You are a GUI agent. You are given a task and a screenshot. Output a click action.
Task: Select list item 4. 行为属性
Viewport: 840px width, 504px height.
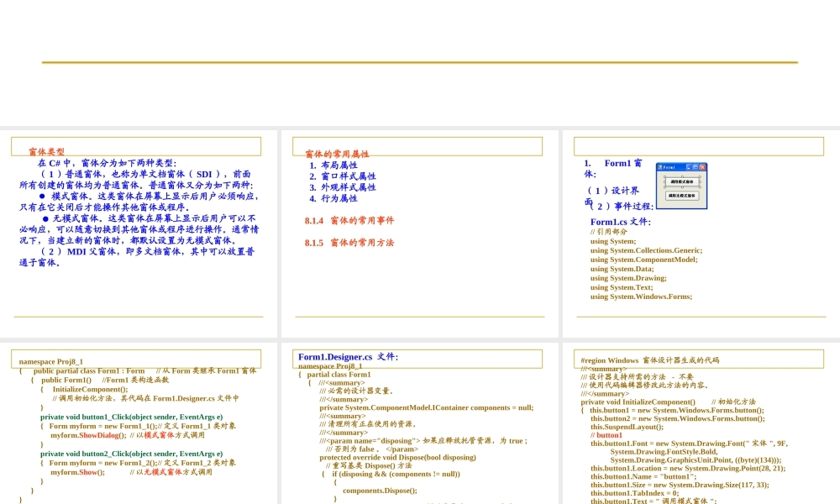coord(333,198)
